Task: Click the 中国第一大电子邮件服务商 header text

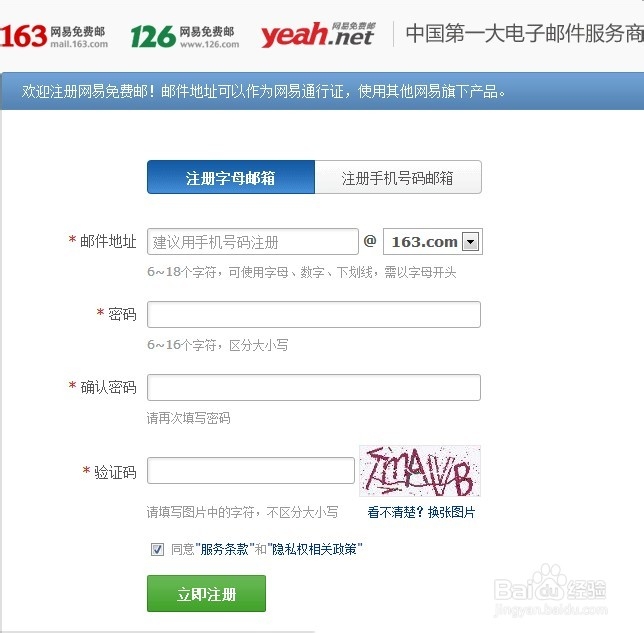Action: tap(524, 34)
